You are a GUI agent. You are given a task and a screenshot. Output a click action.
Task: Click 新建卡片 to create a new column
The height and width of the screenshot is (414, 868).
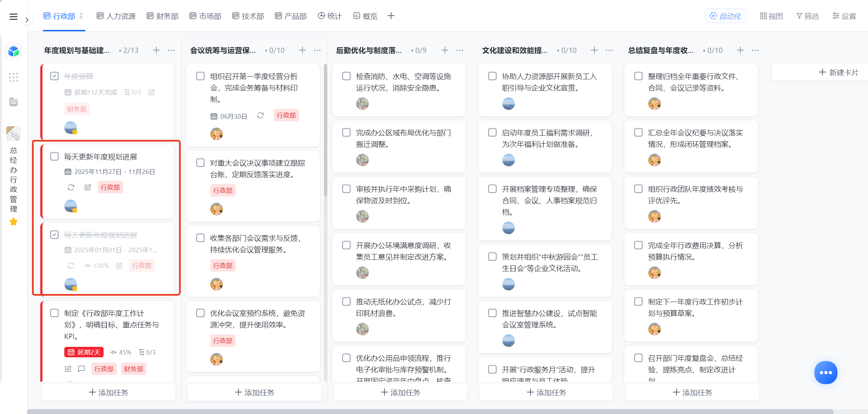(x=838, y=72)
